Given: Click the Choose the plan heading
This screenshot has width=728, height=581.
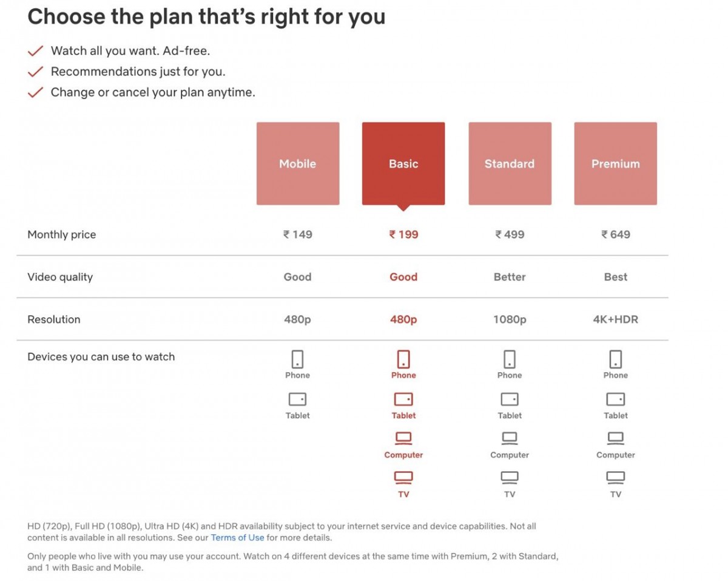Looking at the screenshot, I should pos(206,16).
